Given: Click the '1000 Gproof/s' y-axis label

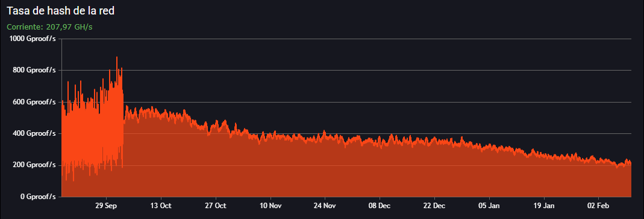Looking at the screenshot, I should [x=32, y=39].
